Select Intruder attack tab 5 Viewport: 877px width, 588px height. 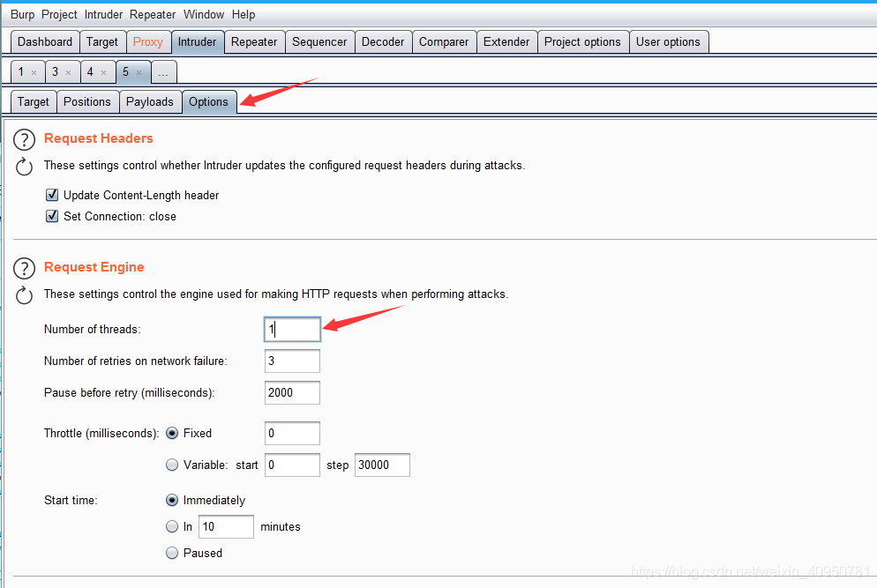click(x=125, y=72)
